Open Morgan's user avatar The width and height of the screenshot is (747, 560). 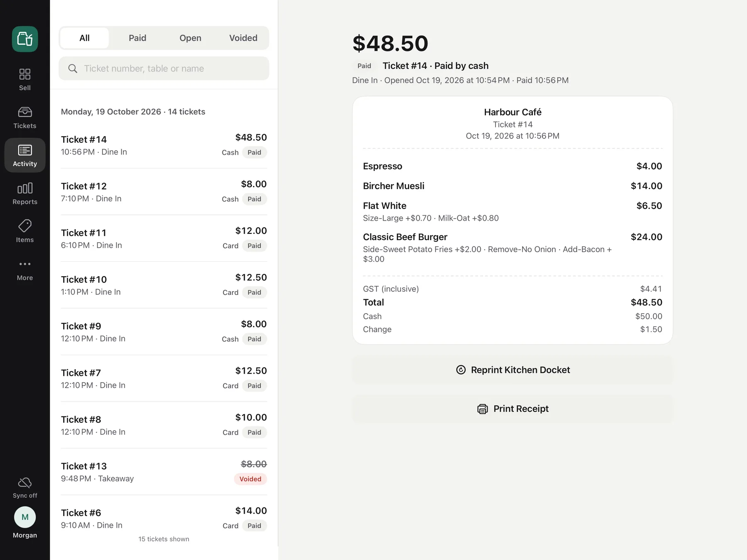pos(25,517)
